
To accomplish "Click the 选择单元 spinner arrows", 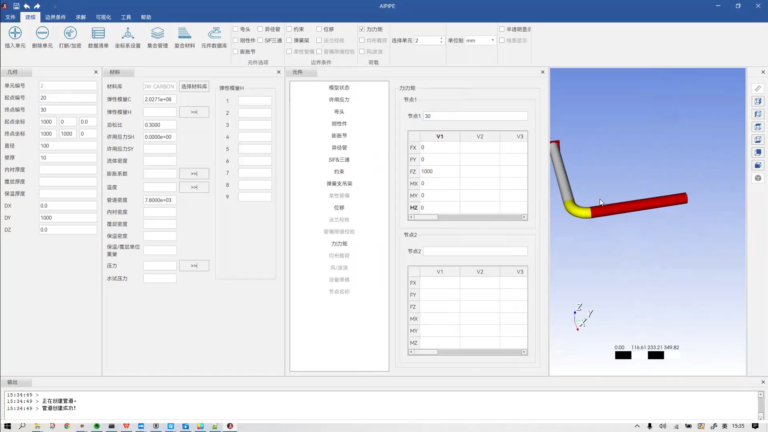I will tap(441, 41).
